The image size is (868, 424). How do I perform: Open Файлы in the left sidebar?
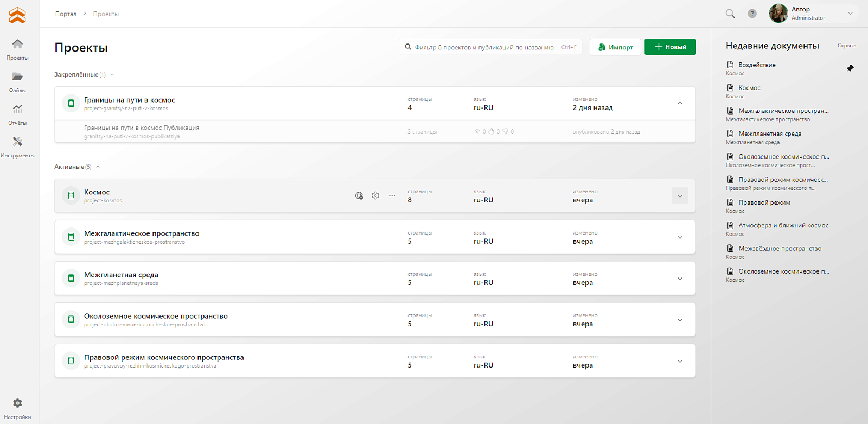17,81
